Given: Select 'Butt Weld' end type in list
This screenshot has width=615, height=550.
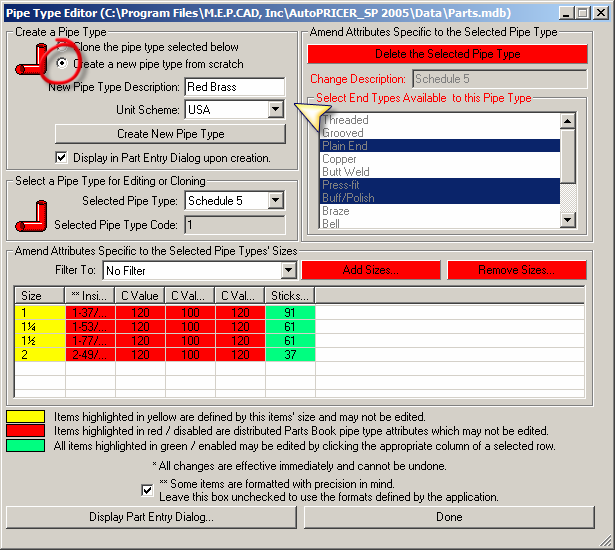Looking at the screenshot, I should (x=440, y=172).
